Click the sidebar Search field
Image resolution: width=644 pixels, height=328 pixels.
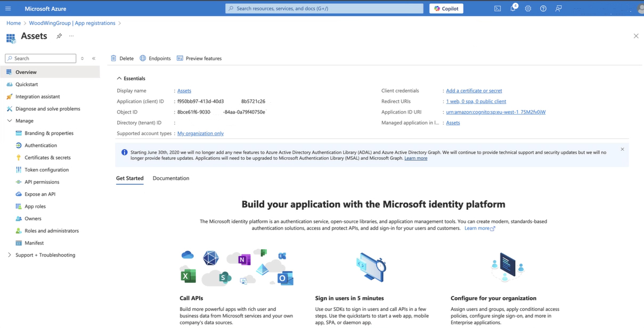40,59
